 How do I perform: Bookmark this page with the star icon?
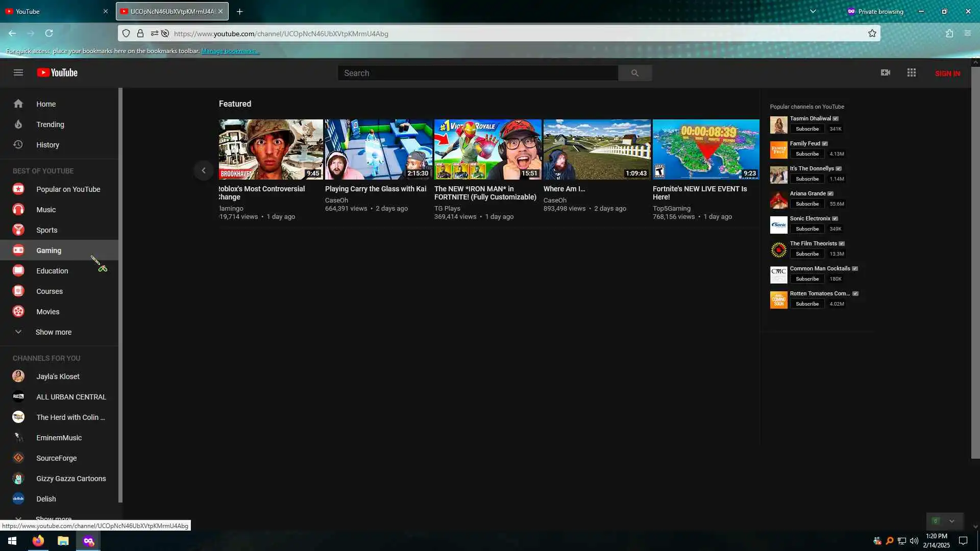pyautogui.click(x=872, y=34)
